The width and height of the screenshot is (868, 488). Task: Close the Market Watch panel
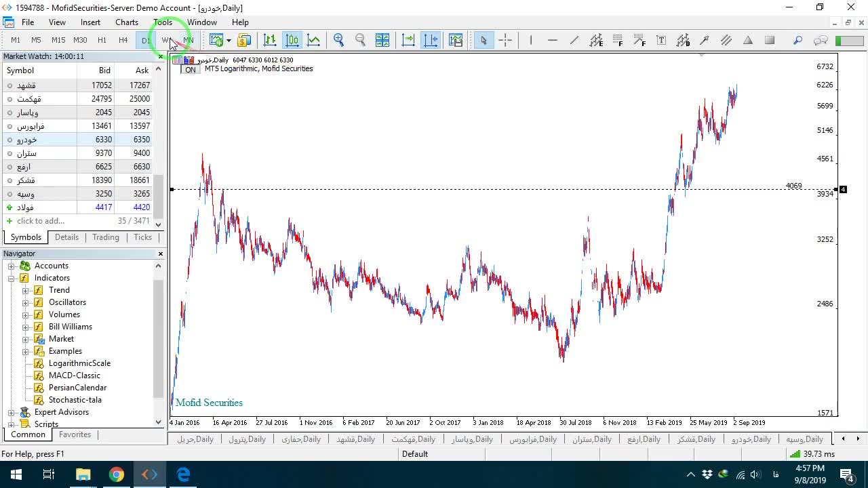pyautogui.click(x=161, y=56)
